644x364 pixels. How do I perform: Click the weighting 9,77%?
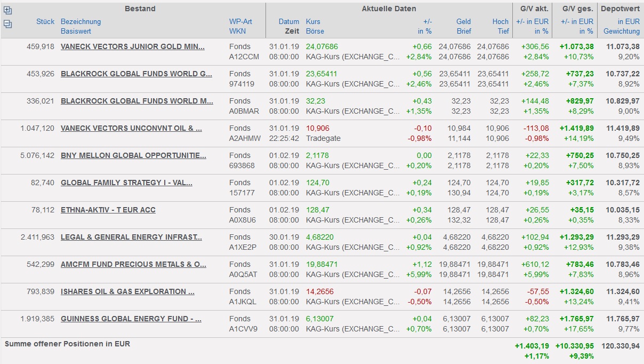(629, 329)
